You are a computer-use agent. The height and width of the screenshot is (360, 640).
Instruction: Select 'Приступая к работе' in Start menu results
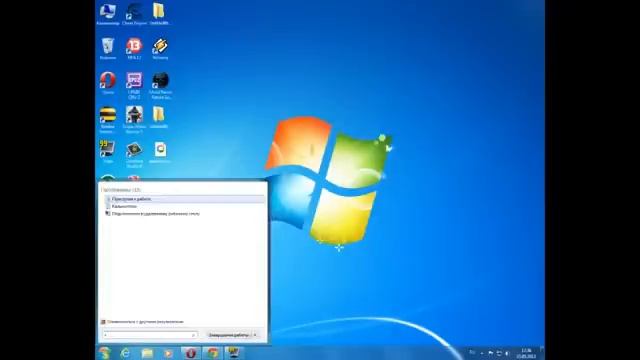coord(185,199)
